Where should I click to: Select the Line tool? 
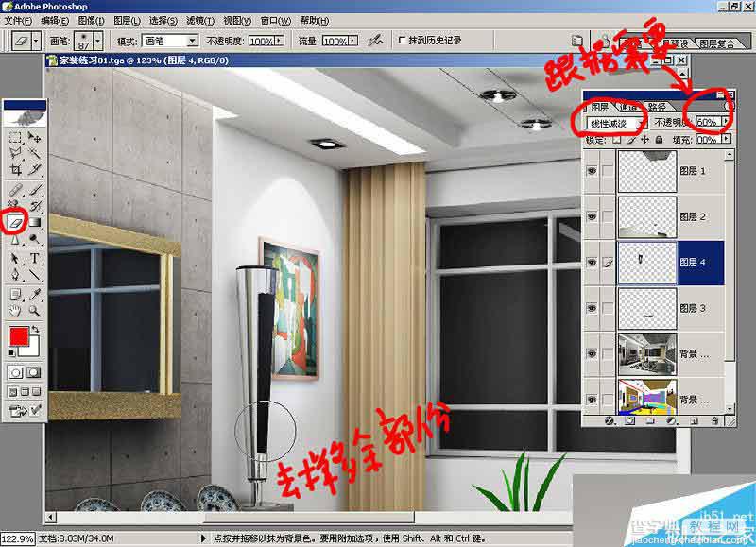(x=34, y=275)
